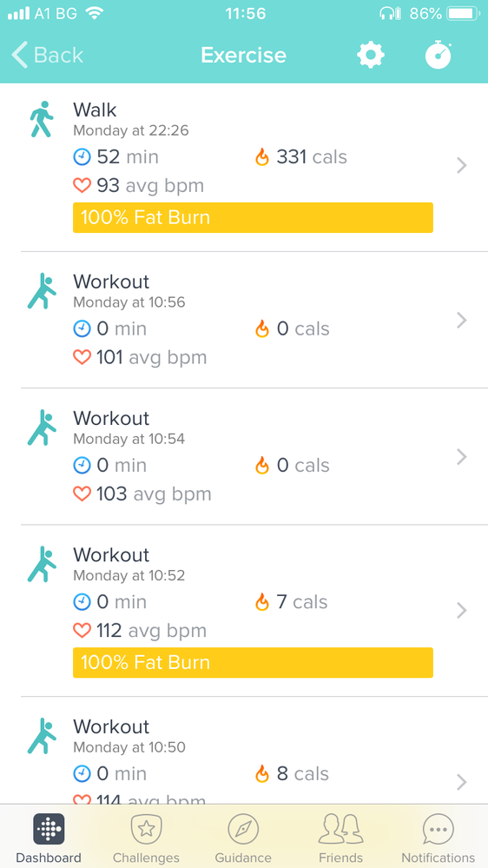Tap the clock icon beside 52 min
488x868 pixels.
[82, 158]
